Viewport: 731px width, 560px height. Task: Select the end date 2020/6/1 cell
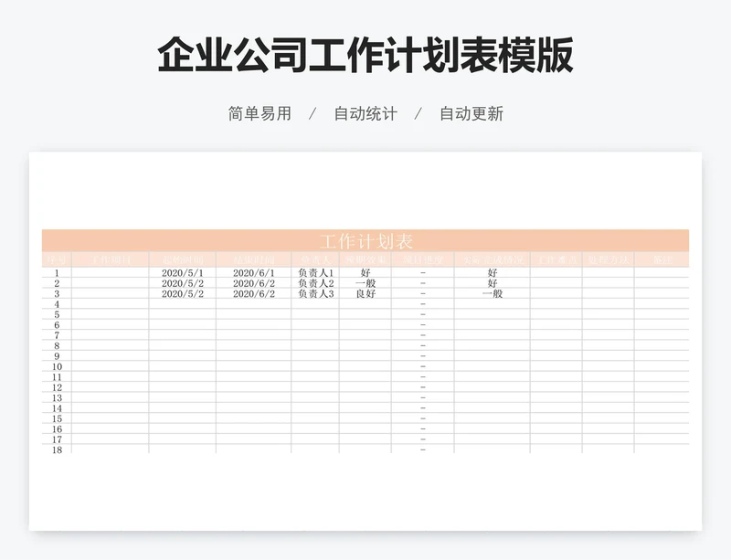click(x=254, y=273)
